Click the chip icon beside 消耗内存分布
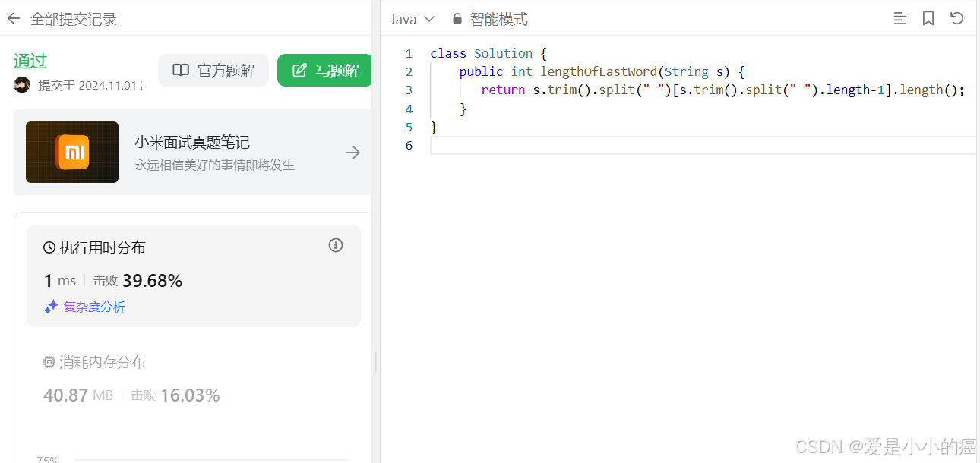Viewport: 980px width, 463px height. (x=49, y=363)
